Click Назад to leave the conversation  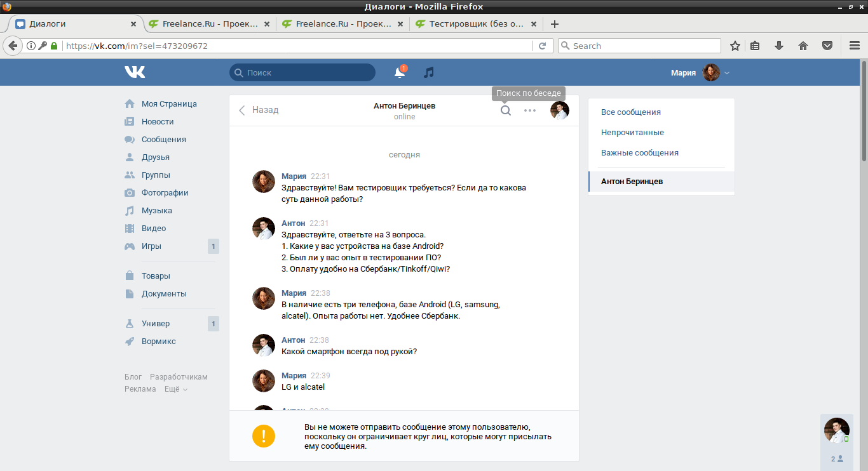coord(259,110)
